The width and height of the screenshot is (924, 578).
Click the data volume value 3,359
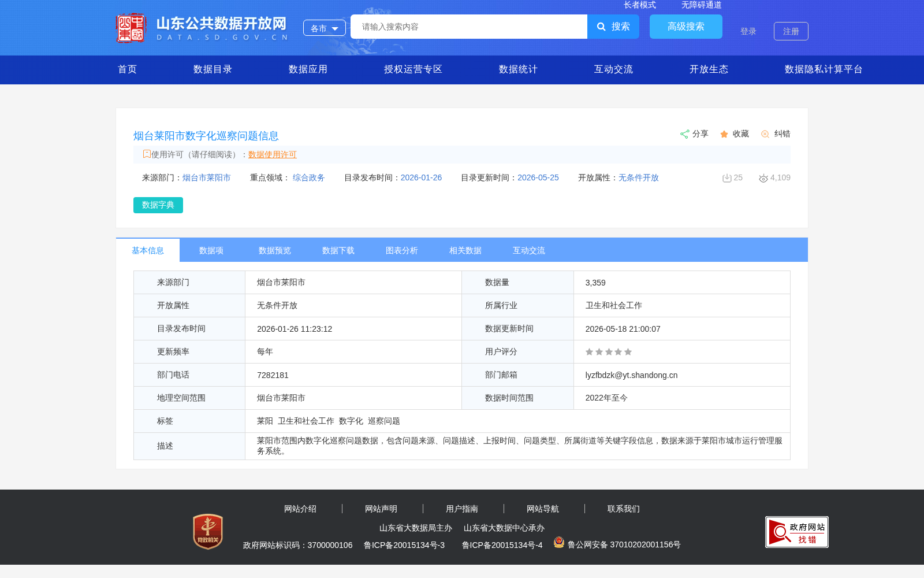click(x=595, y=283)
